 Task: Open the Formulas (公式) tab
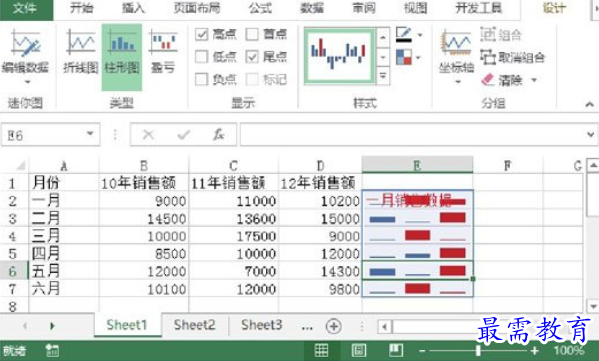(260, 8)
